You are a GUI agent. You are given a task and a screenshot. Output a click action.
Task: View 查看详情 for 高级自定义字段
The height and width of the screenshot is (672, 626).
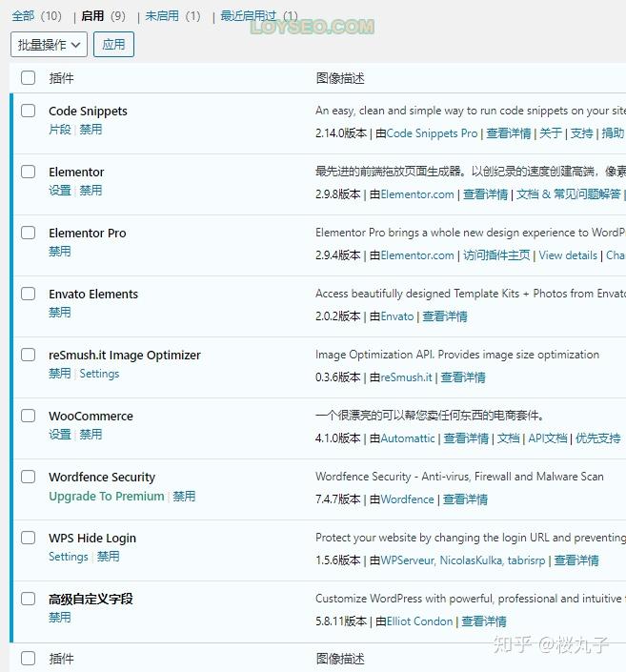click(x=484, y=621)
